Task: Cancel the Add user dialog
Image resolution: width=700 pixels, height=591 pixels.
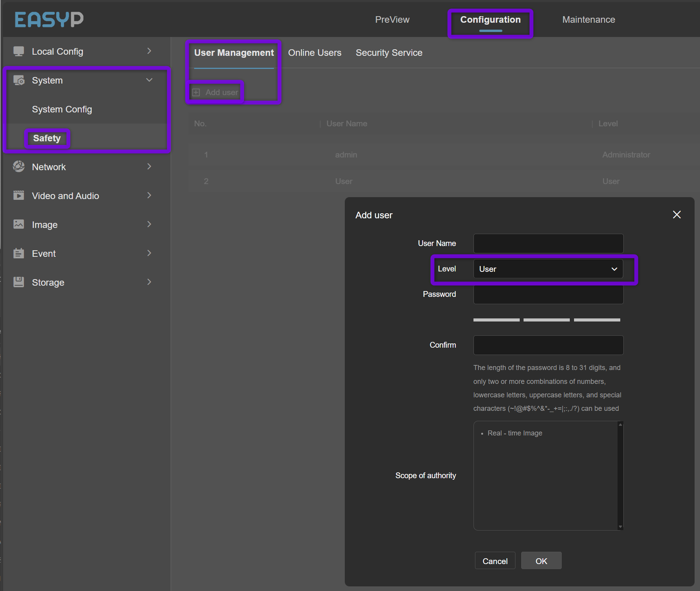Action: click(x=495, y=561)
